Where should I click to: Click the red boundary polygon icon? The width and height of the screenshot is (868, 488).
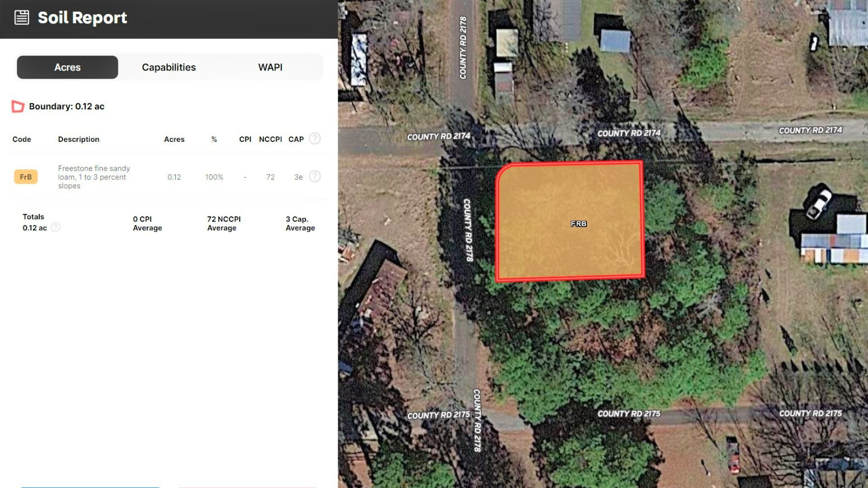18,107
